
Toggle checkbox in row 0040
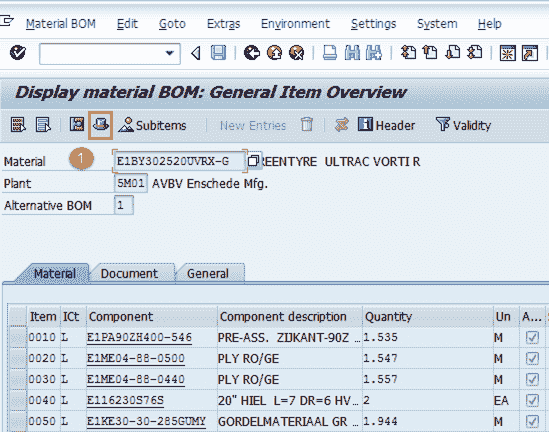[532, 400]
